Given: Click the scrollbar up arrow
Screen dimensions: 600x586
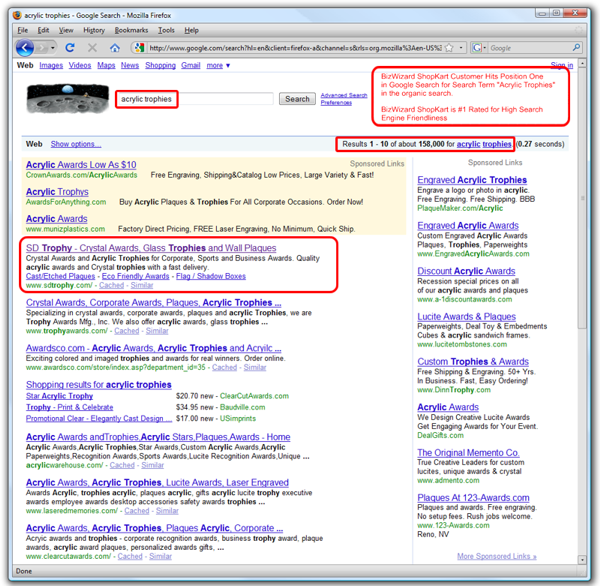Looking at the screenshot, I should coord(582,63).
